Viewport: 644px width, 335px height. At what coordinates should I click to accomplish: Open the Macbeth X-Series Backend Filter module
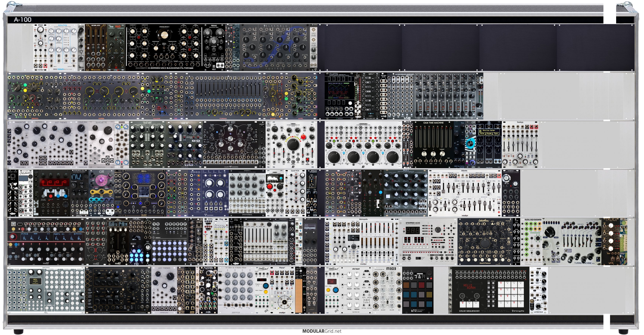click(164, 48)
